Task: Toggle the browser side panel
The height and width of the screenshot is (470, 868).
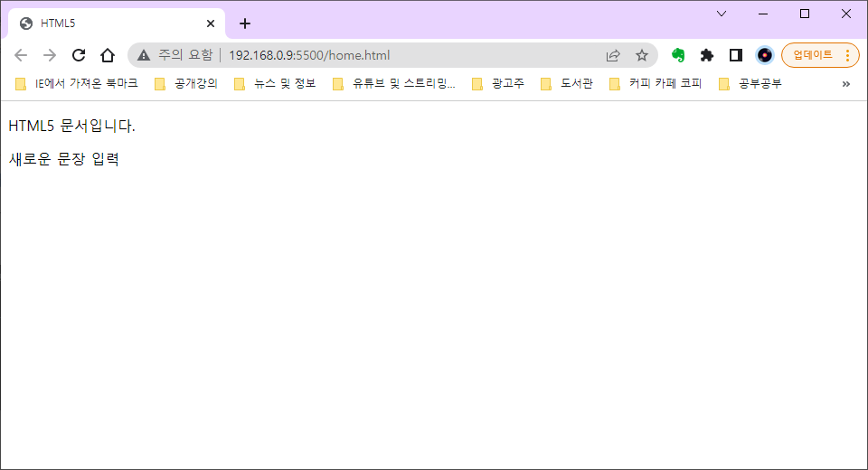Action: [736, 55]
